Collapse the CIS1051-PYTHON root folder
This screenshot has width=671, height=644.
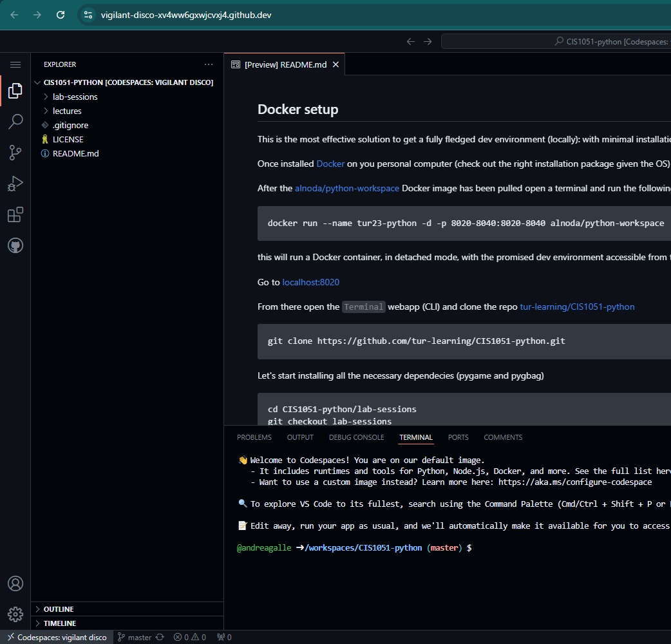pyautogui.click(x=128, y=82)
